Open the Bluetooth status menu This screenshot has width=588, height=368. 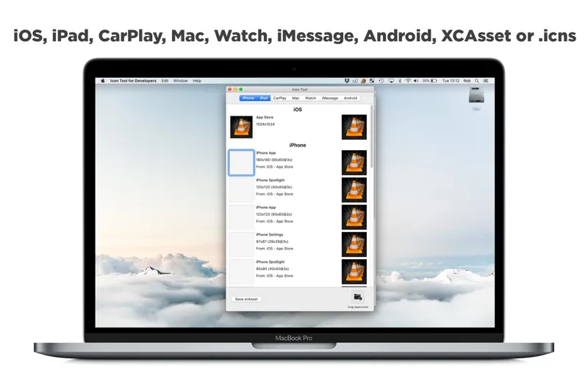pyautogui.click(x=400, y=81)
